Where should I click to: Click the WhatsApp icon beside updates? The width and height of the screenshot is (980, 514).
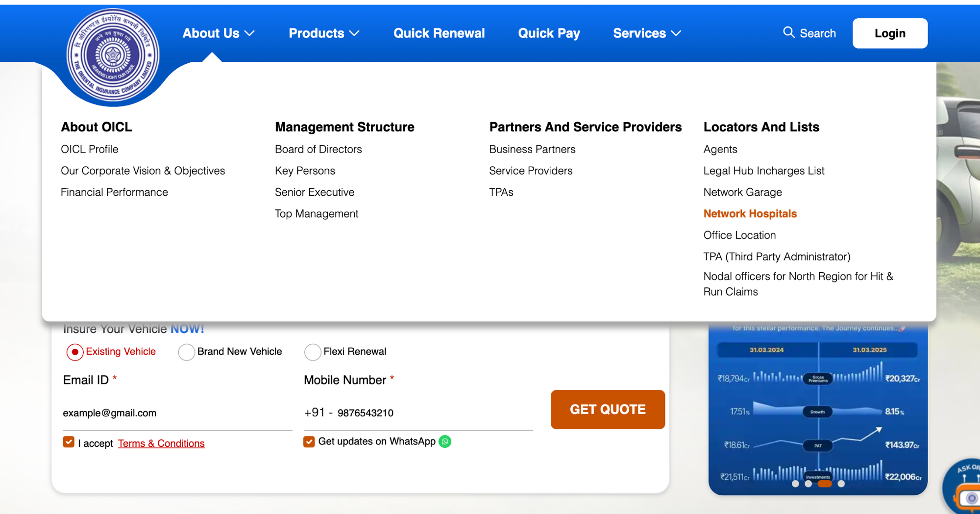(x=445, y=441)
